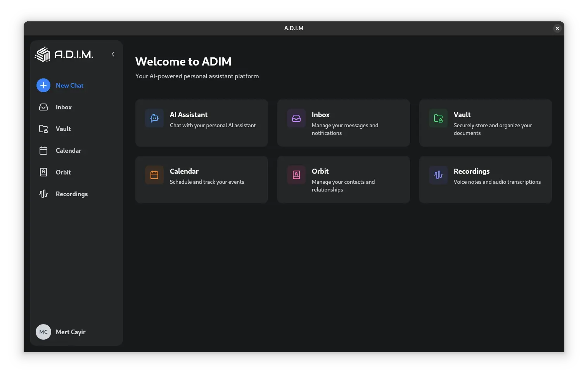The height and width of the screenshot is (378, 588).
Task: Click the Calendar icon in sidebar
Action: (43, 150)
